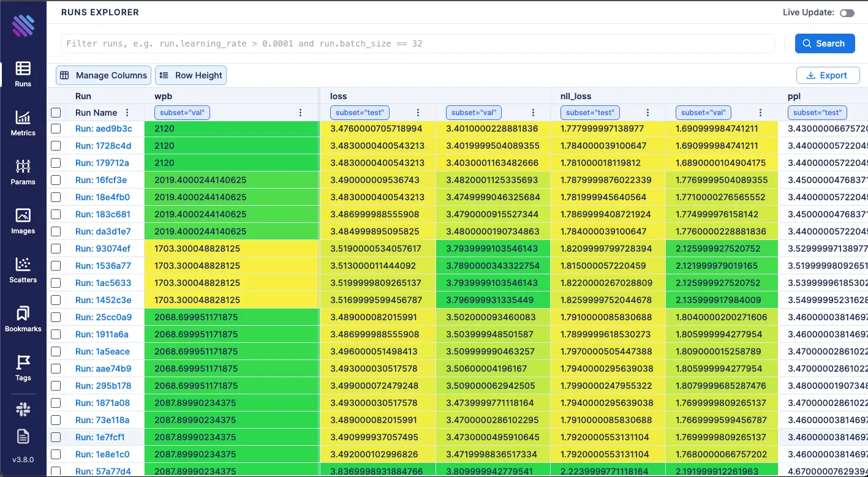Select the checkbox for Run: 1e8e1c0
This screenshot has width=868, height=477.
(56, 454)
